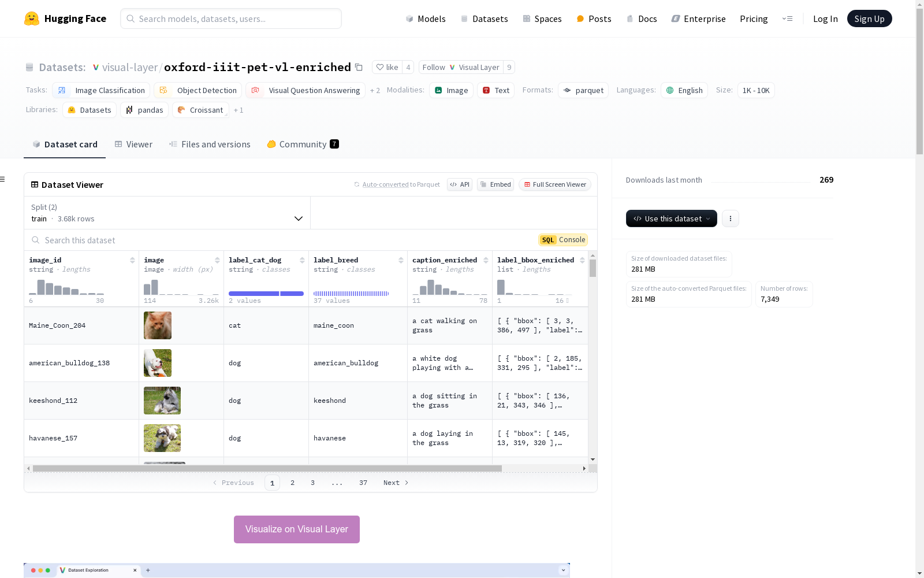Screen dimensions: 924x578
Task: Open the Maine_Coon_204 cat thumbnail
Action: tap(158, 325)
